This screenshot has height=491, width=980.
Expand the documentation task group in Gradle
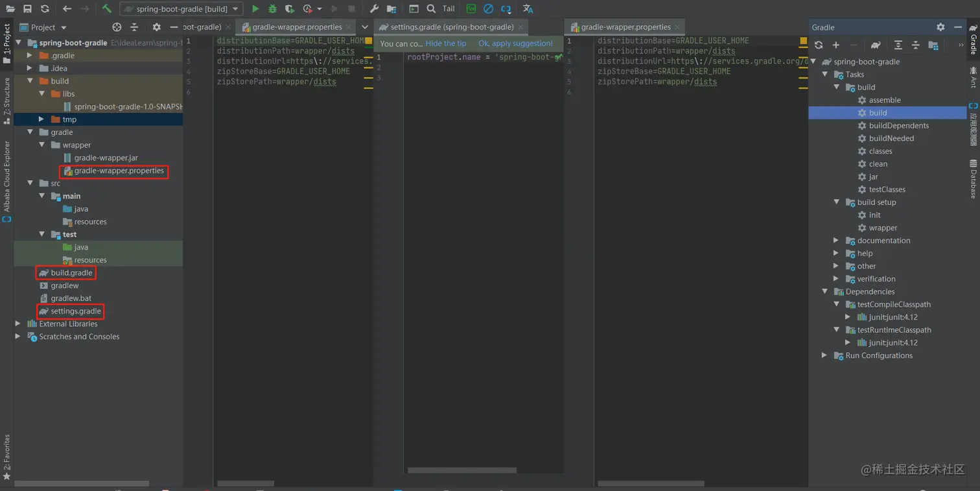click(836, 241)
